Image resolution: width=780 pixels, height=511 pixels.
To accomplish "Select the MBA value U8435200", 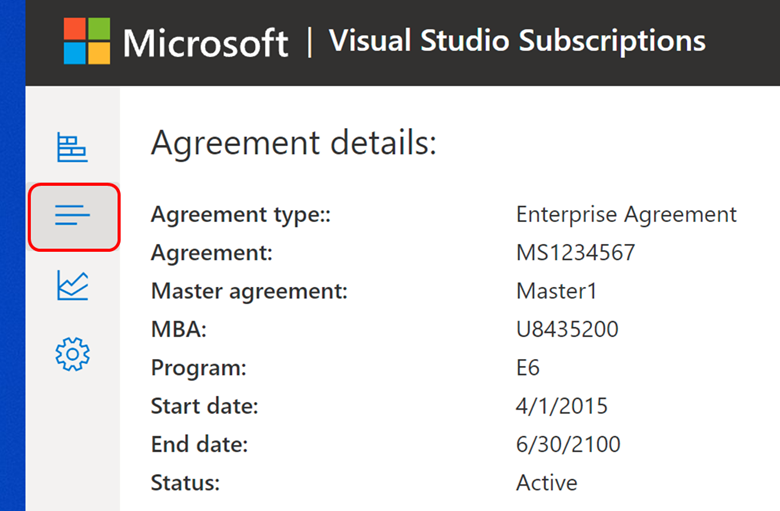I will click(x=567, y=330).
